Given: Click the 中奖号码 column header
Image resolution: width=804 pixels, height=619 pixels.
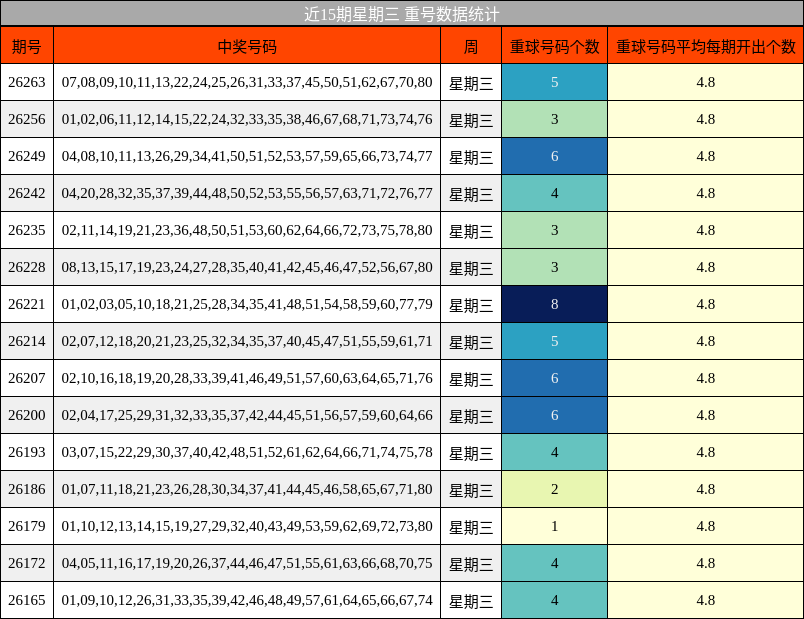Looking at the screenshot, I should pyautogui.click(x=247, y=47).
